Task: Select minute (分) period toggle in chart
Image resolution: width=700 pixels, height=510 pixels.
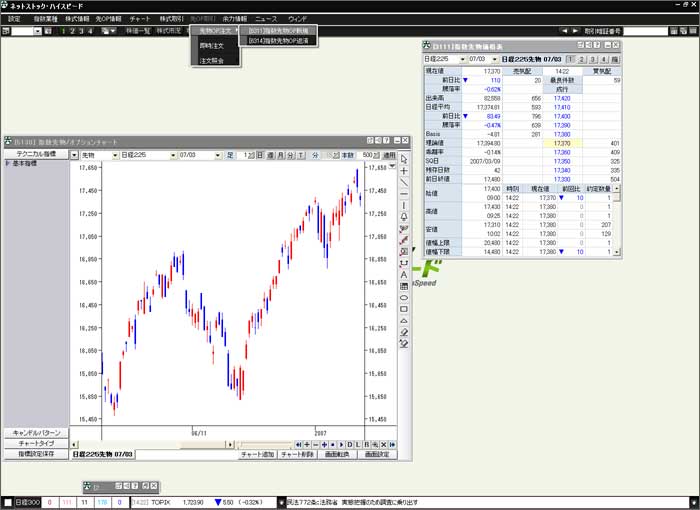Action: (291, 155)
